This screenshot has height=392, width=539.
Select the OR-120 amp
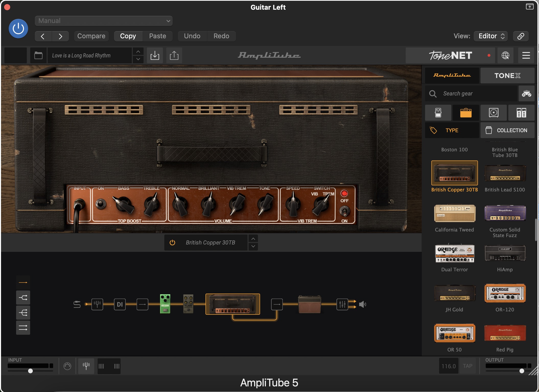point(505,293)
